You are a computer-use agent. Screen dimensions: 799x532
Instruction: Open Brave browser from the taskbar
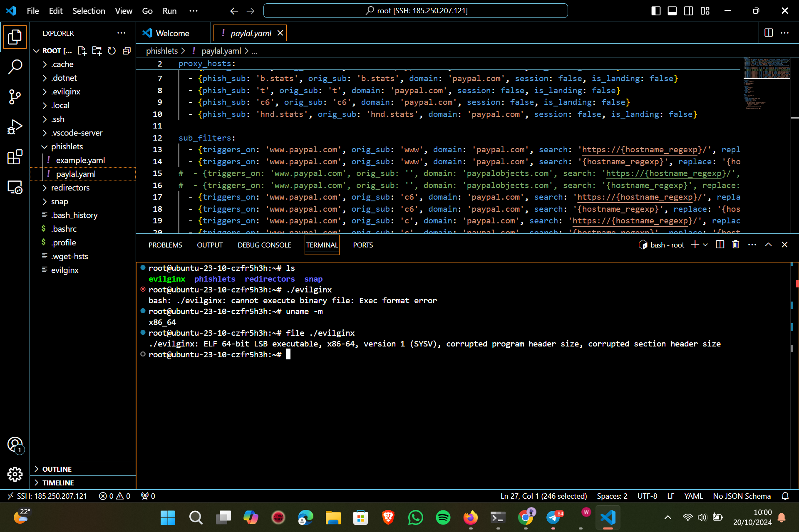click(388, 517)
